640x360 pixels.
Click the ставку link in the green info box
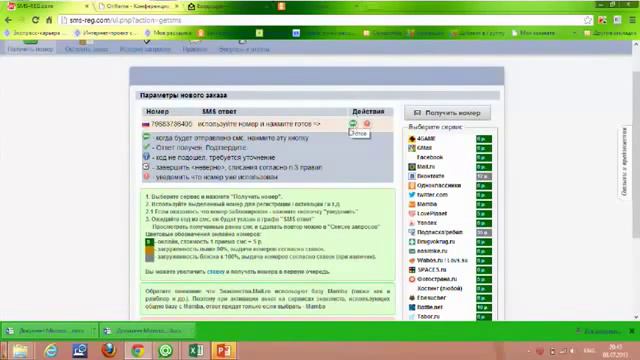tap(215, 271)
